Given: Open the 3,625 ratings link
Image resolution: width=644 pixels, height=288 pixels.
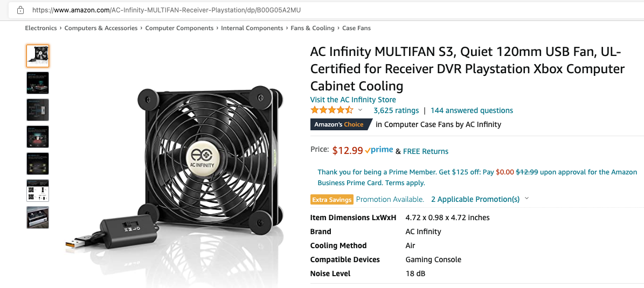Looking at the screenshot, I should click(x=396, y=110).
